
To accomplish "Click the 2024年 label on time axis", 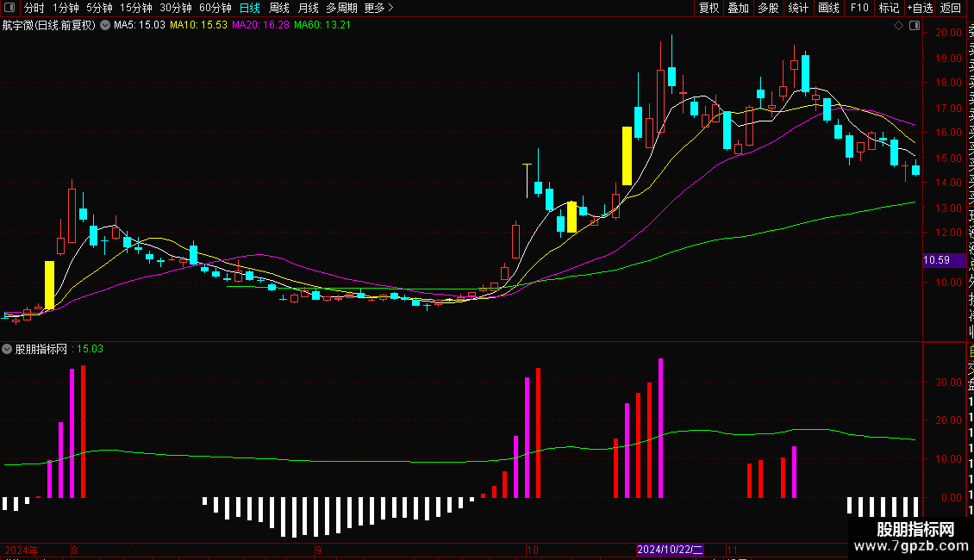I will pyautogui.click(x=22, y=550).
